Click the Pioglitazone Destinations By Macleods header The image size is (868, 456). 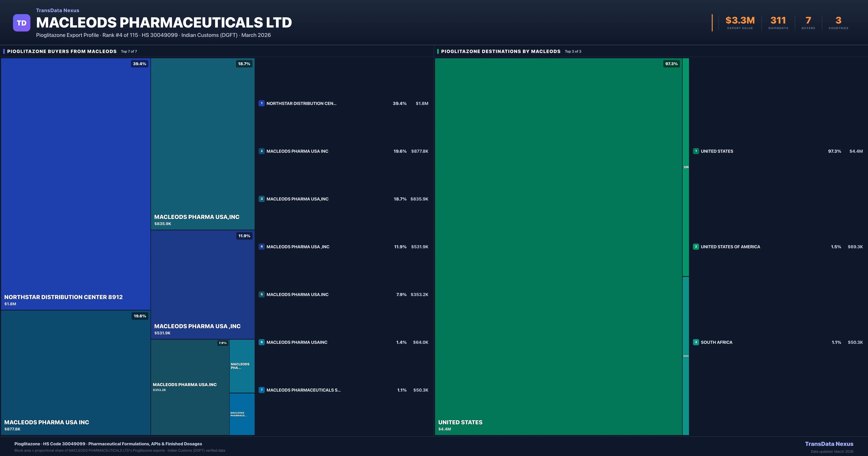500,51
